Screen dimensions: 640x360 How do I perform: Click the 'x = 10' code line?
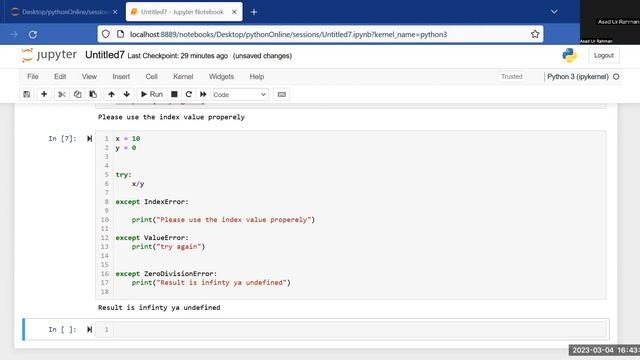pyautogui.click(x=128, y=139)
